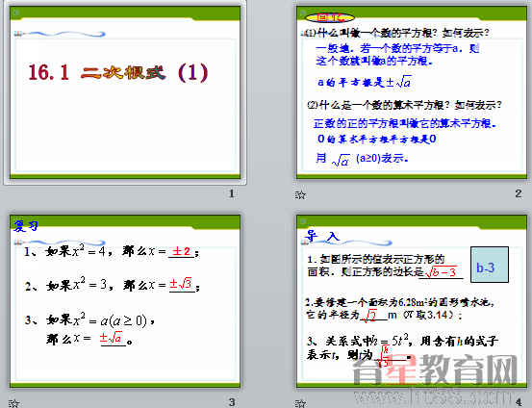Viewport: 532px width, 408px height.
Task: Click the animation star icon under slide 2
Action: [x=300, y=194]
